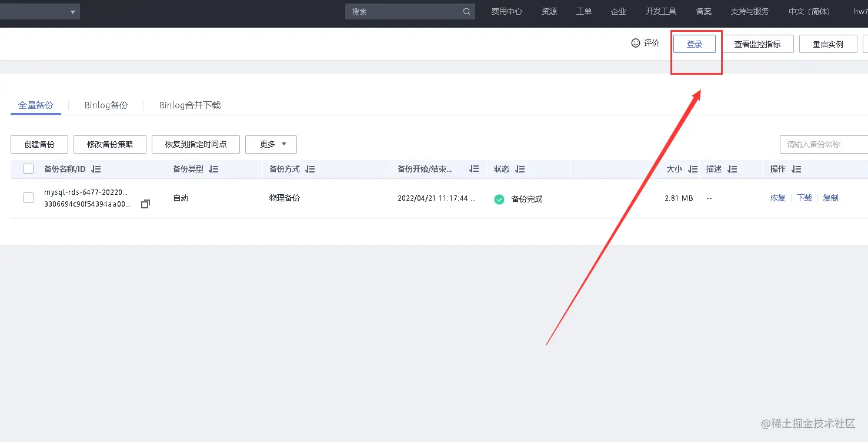The width and height of the screenshot is (868, 442).
Task: Sort by 大小 column sort icon
Action: coord(692,169)
